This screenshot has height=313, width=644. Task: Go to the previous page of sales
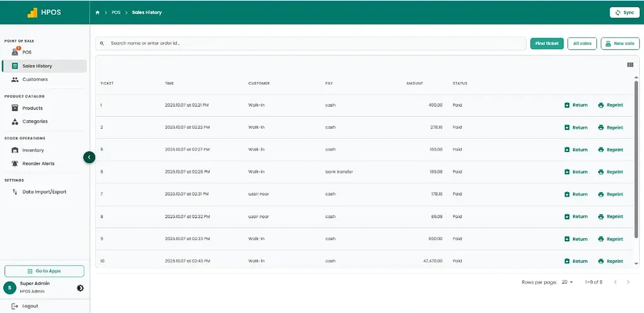pos(615,282)
